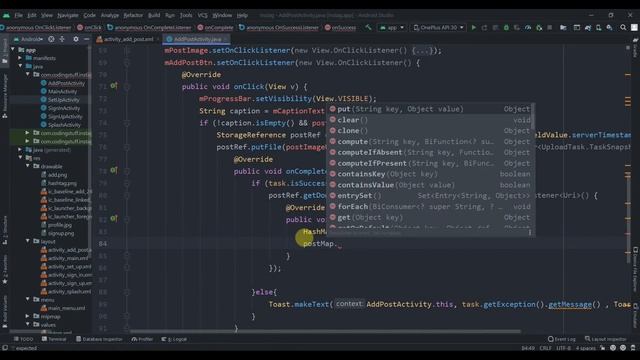Click the Select Opened File target icon
The height and width of the screenshot is (360, 640).
click(x=51, y=39)
